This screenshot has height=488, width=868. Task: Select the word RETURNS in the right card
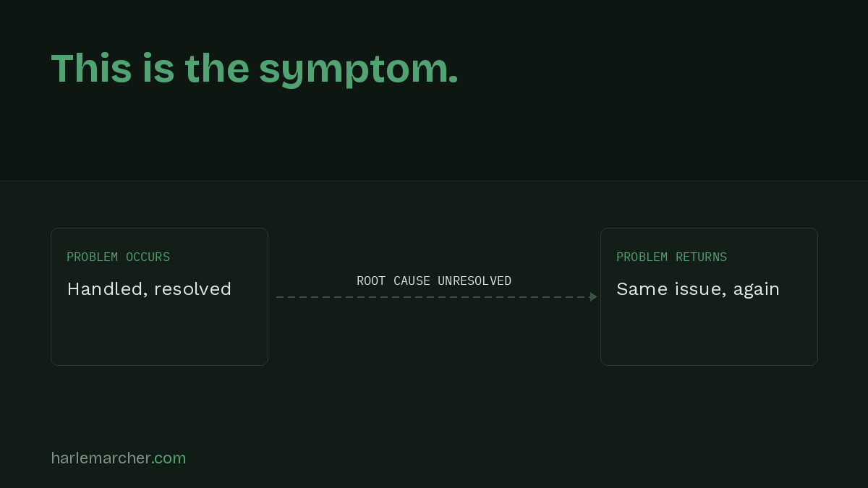(701, 257)
